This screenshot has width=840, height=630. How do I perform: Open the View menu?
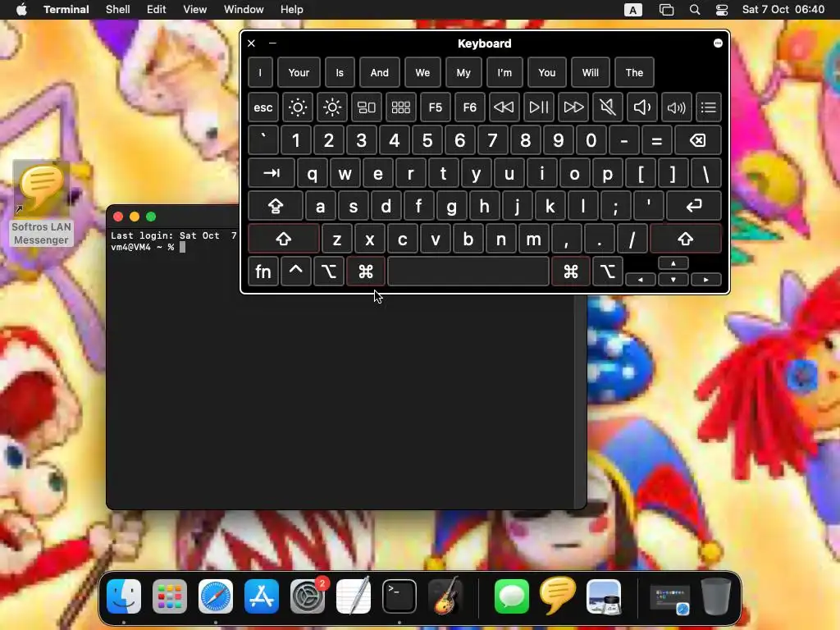pos(194,10)
